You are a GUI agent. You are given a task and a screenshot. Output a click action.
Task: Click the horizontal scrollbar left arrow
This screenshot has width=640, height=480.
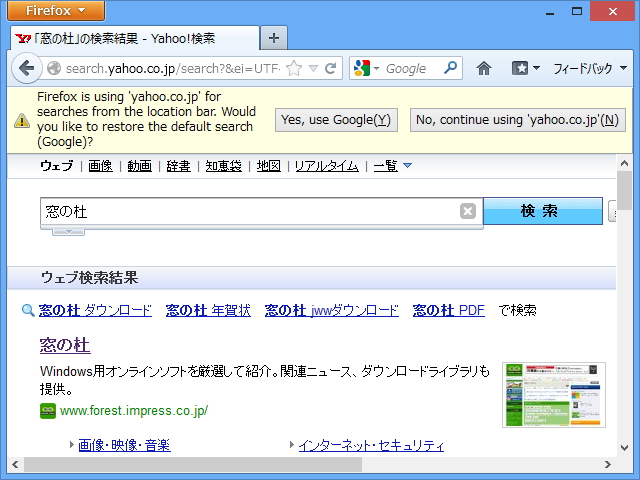click(x=15, y=464)
